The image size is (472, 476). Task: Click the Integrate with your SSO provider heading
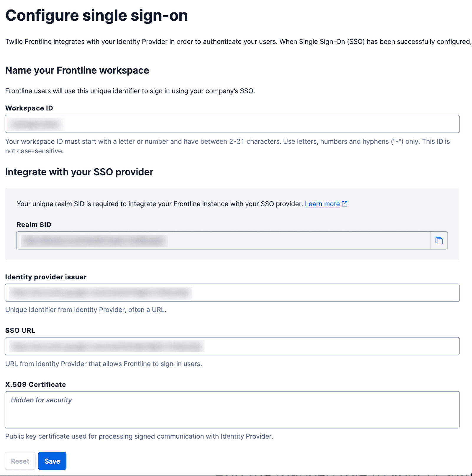coord(79,172)
